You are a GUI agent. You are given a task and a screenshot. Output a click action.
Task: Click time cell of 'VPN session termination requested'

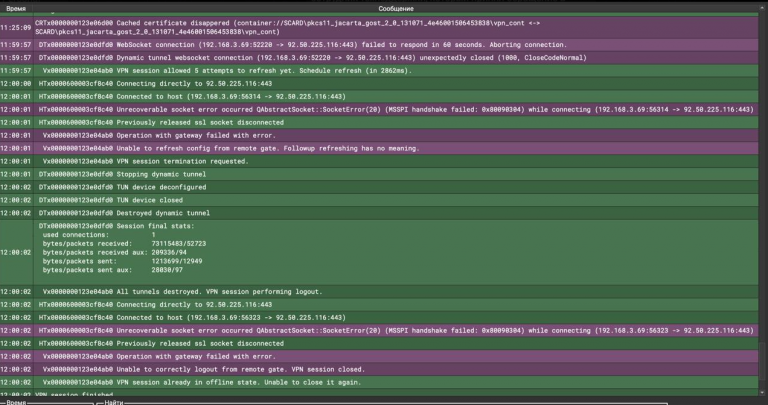pyautogui.click(x=16, y=162)
